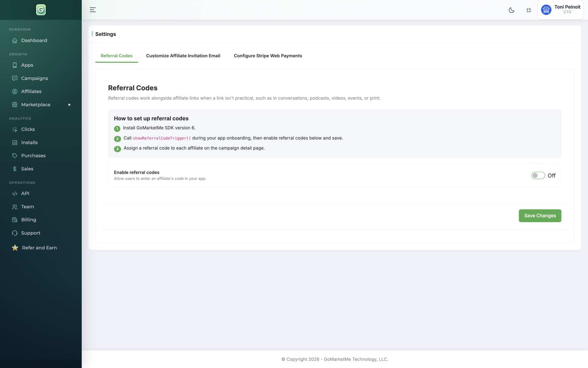Click the 'Off' label beside the switch
588x368 pixels.
pos(551,176)
